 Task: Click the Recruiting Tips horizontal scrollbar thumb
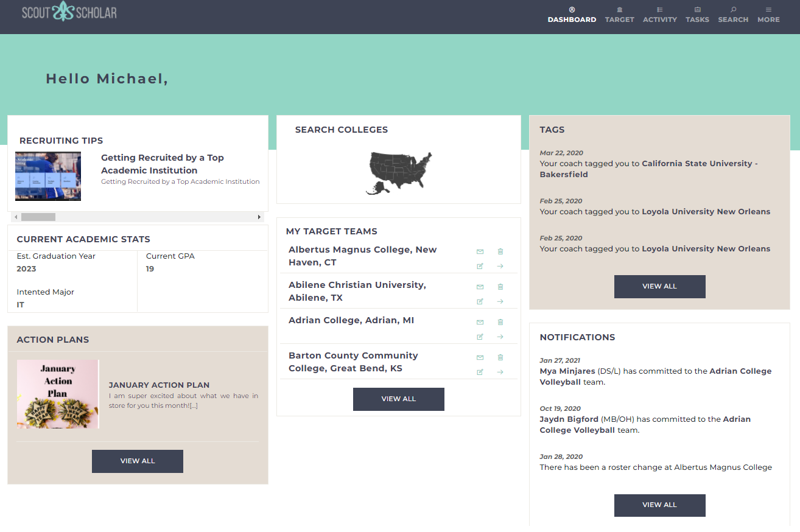click(x=38, y=217)
